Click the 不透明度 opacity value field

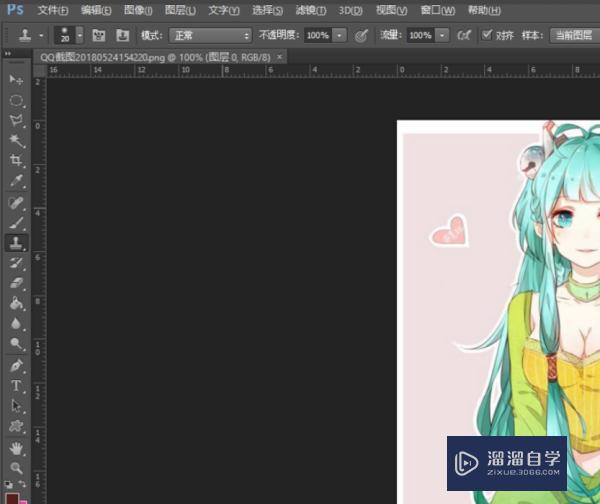pos(318,36)
